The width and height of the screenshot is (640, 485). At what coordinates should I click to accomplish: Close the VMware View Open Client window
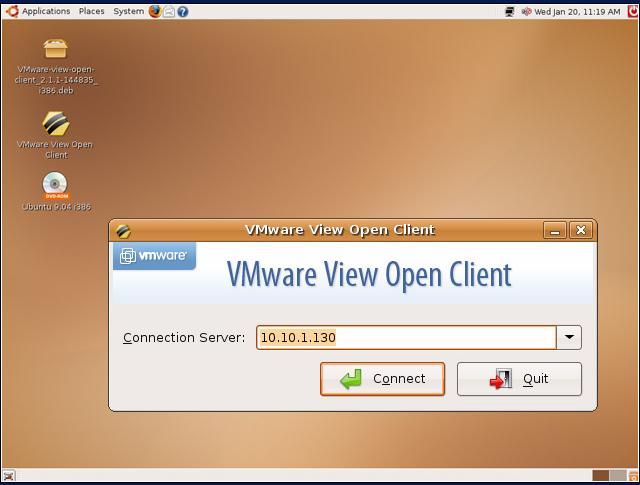click(580, 230)
